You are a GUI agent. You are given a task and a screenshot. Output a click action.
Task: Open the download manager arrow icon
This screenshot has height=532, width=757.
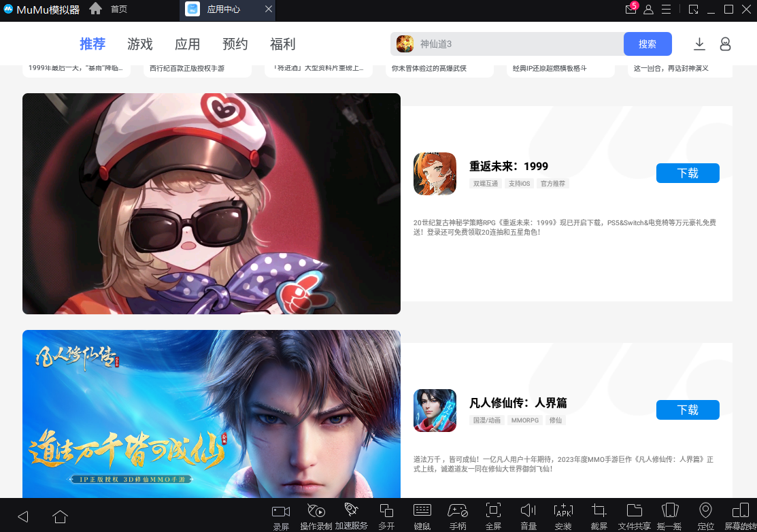pos(699,44)
